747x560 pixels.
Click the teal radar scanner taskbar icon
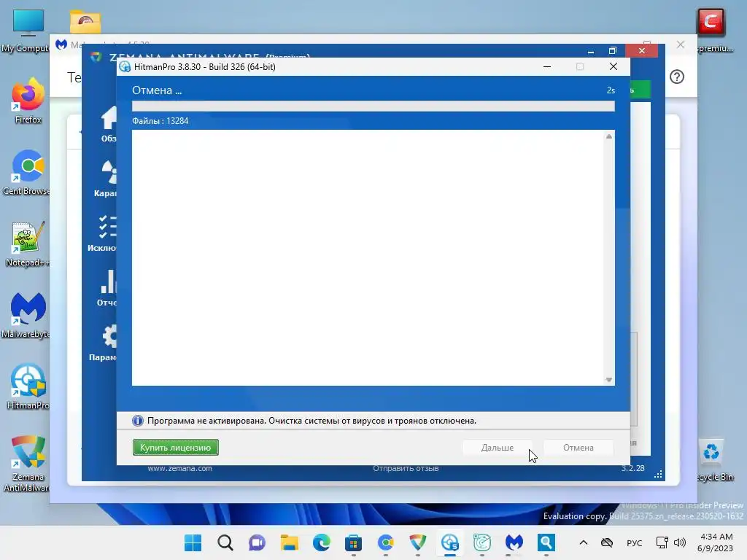482,542
